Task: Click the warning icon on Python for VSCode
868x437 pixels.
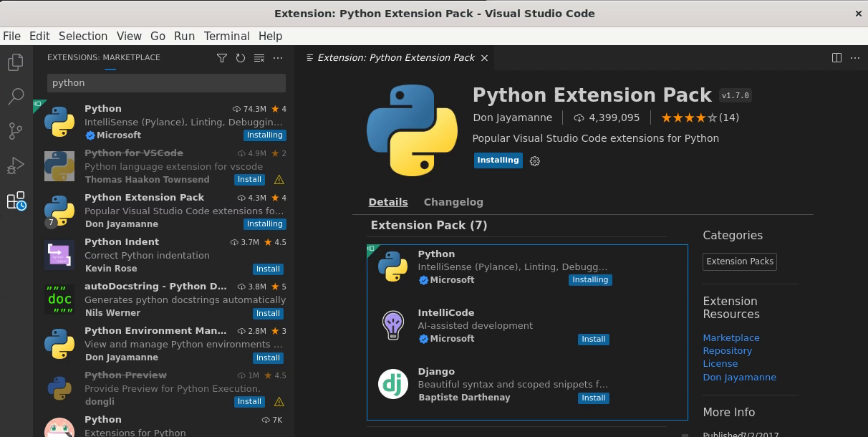Action: (279, 180)
